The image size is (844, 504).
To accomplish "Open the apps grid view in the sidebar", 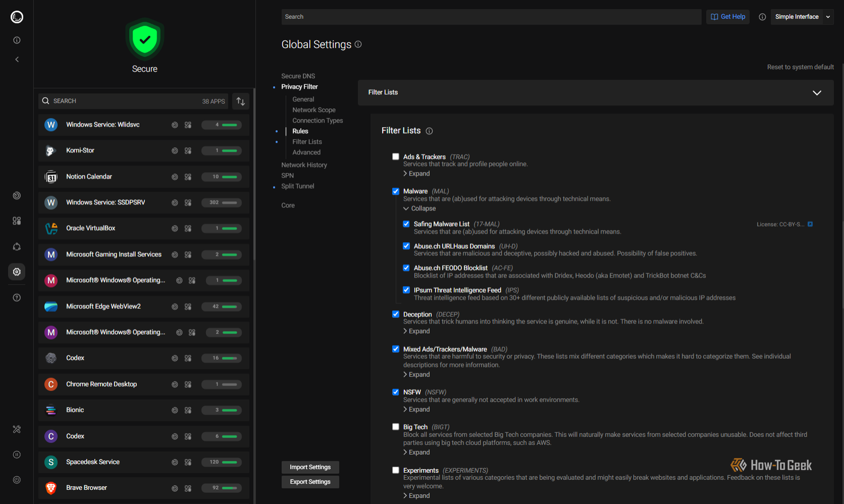I will pos(17,221).
